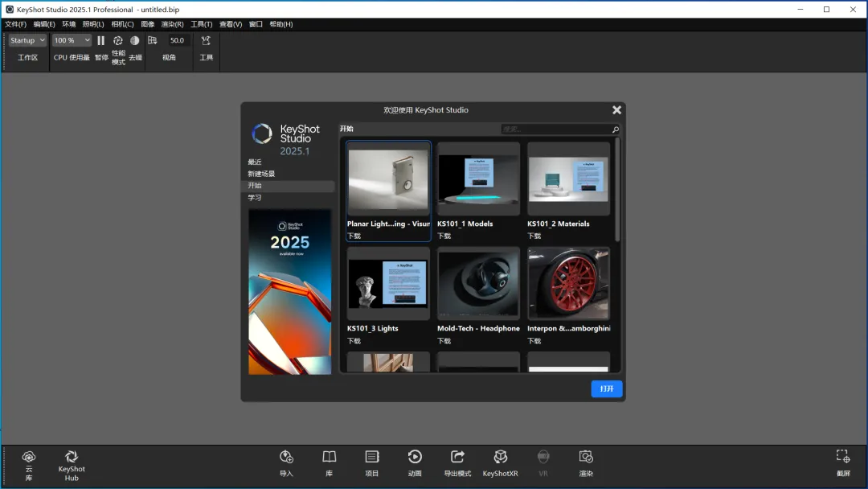Click the field of view (视角) icon

(x=152, y=40)
